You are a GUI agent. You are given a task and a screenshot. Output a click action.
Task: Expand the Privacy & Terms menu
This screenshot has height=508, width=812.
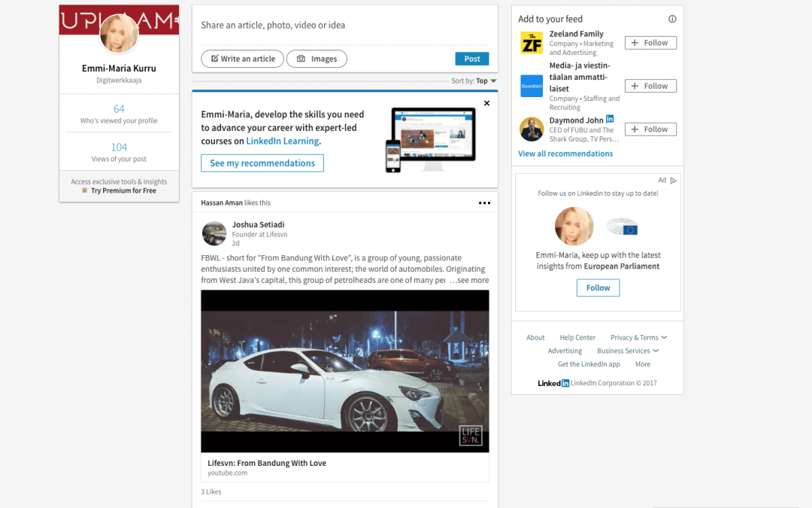tap(638, 337)
